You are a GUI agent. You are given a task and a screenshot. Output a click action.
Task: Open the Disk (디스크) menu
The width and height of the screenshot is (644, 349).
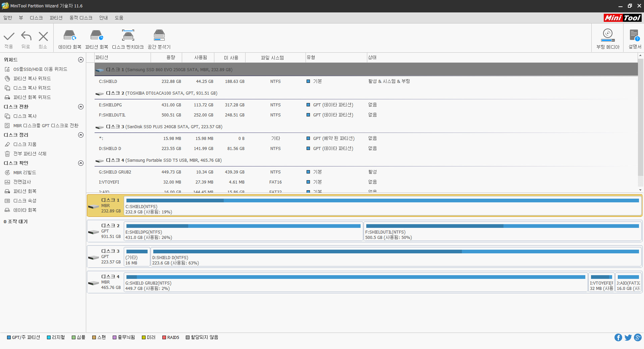click(36, 18)
